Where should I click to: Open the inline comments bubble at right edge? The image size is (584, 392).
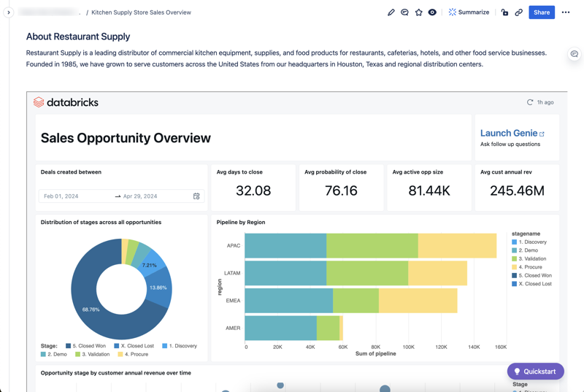[575, 54]
